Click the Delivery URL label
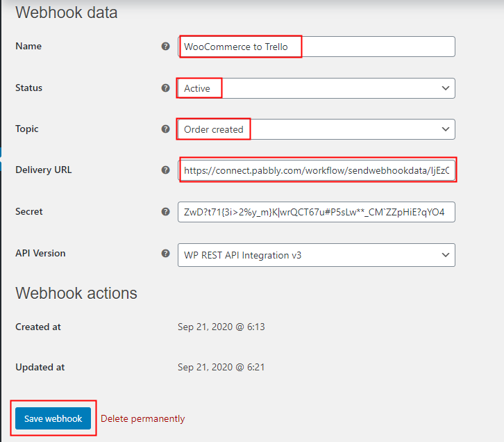The width and height of the screenshot is (504, 442). tap(44, 170)
